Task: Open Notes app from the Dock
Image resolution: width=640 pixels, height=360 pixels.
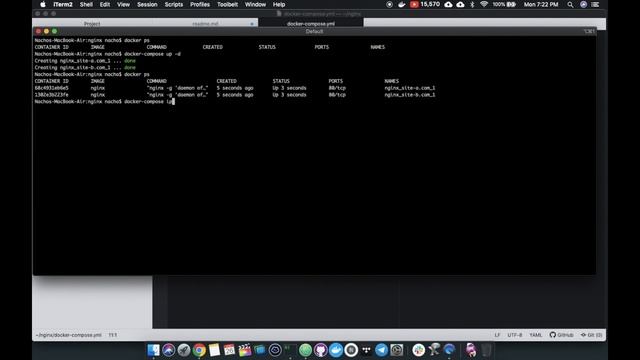Action: pos(214,350)
